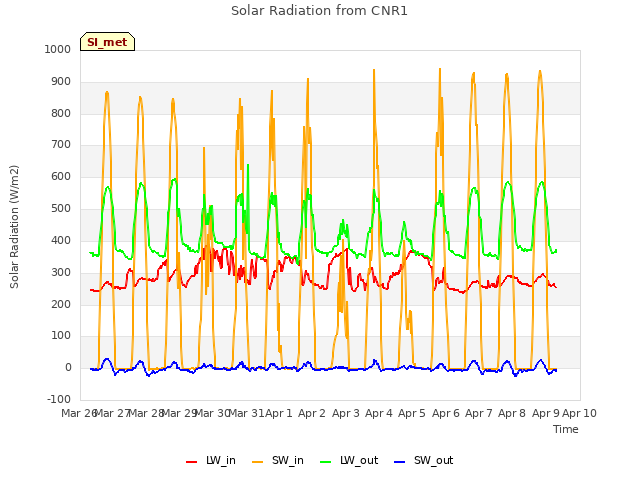Toggle the SW_in legend entry

pos(278,461)
